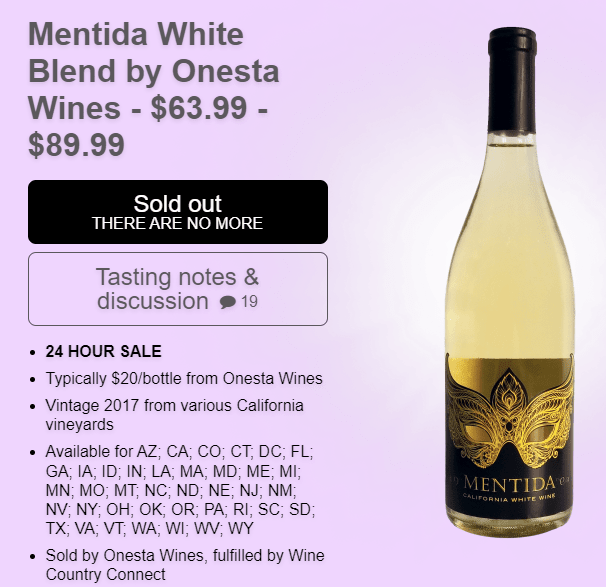Click the "Wine Country Connect" fulfillment text
The width and height of the screenshot is (606, 587).
pyautogui.click(x=106, y=575)
